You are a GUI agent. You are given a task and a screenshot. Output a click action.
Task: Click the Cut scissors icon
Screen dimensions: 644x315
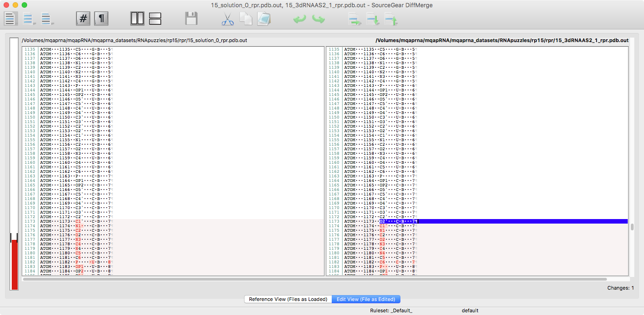tap(228, 19)
